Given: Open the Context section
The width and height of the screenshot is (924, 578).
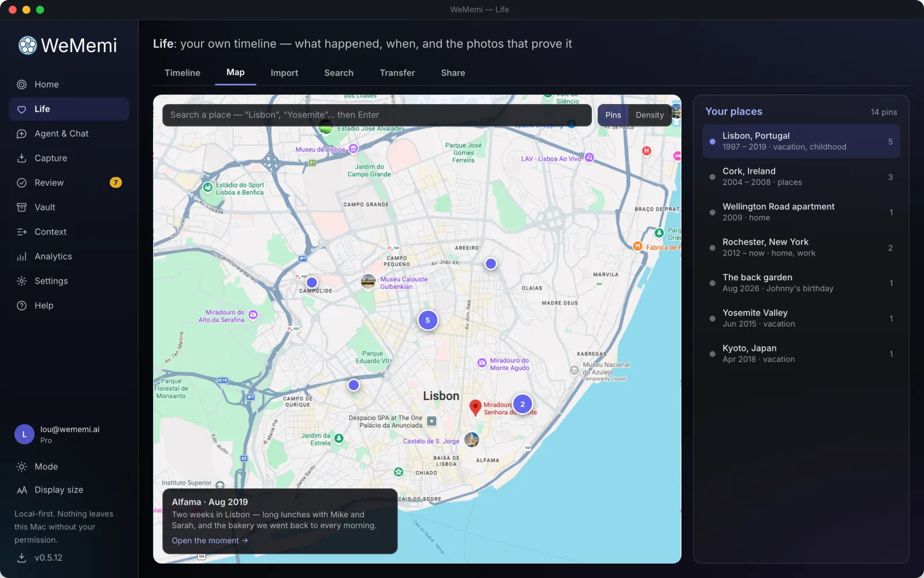Looking at the screenshot, I should pyautogui.click(x=69, y=232).
